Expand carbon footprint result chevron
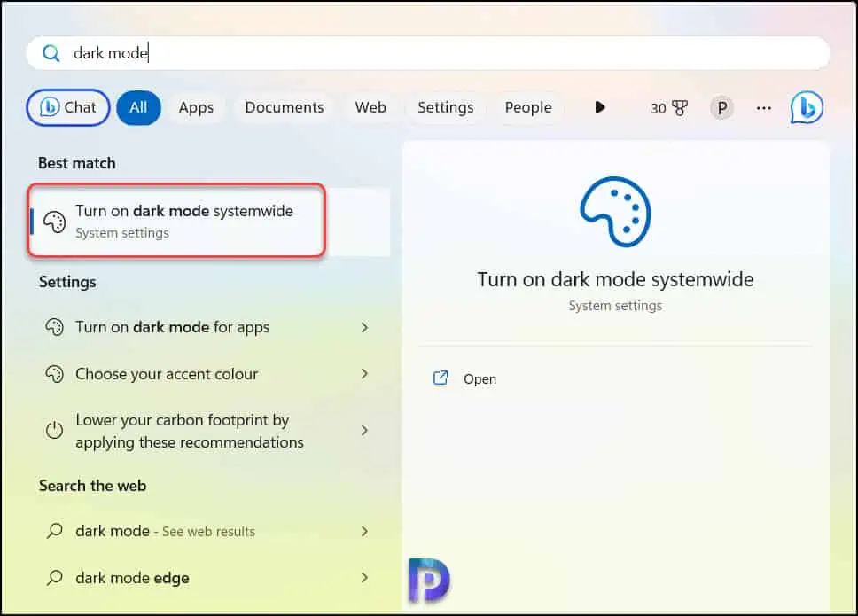Screen dimensions: 858x616 pos(364,431)
